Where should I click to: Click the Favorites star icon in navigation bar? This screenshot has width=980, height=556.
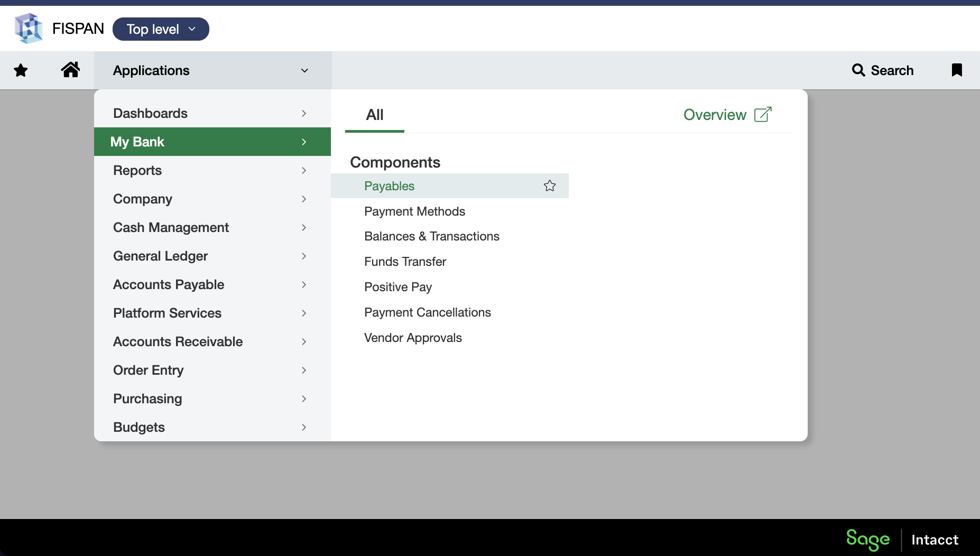point(21,70)
